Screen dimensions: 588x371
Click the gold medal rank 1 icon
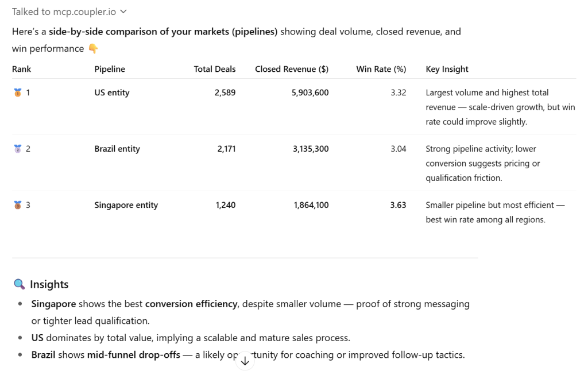point(17,92)
